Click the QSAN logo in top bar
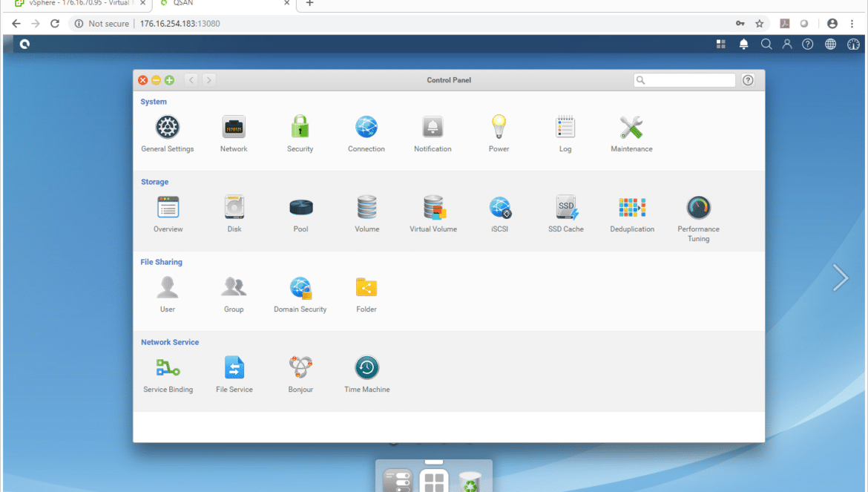The height and width of the screenshot is (492, 868). 24,45
